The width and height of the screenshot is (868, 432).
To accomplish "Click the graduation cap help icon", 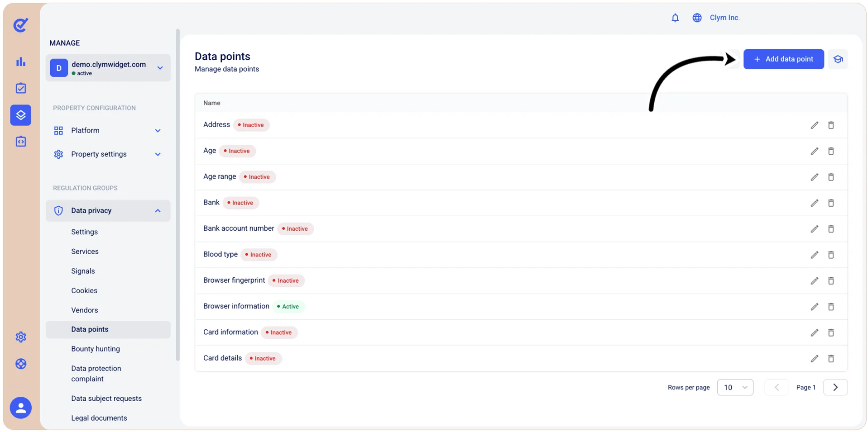I will pyautogui.click(x=838, y=59).
